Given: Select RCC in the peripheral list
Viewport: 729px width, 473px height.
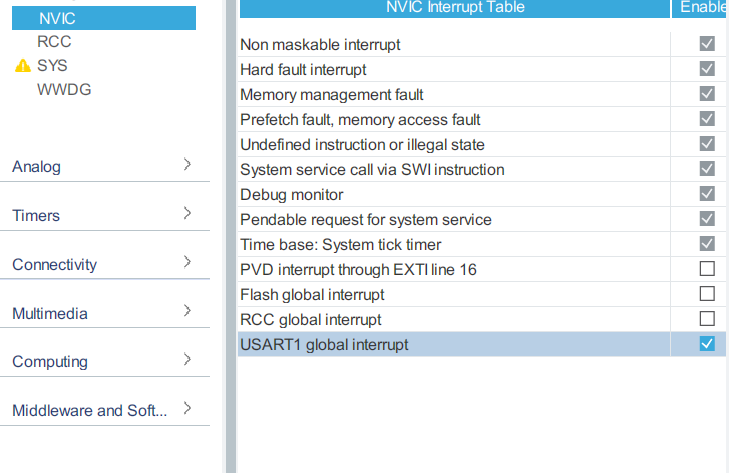Looking at the screenshot, I should click(54, 42).
